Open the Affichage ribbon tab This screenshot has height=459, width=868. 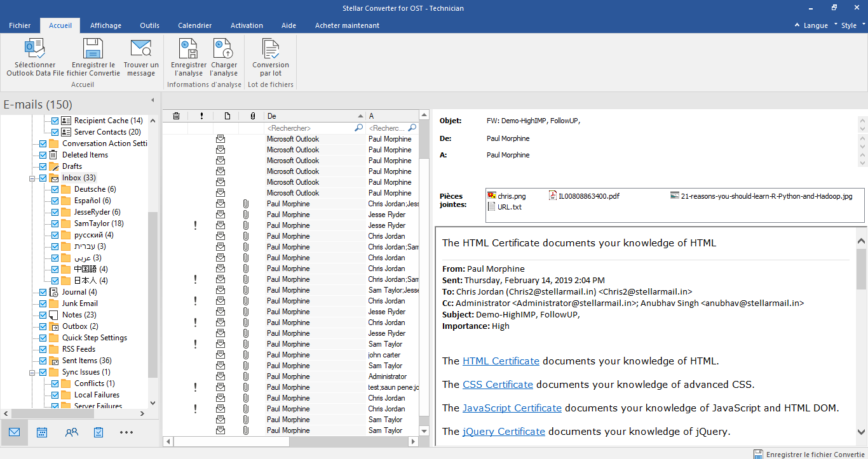pyautogui.click(x=105, y=25)
